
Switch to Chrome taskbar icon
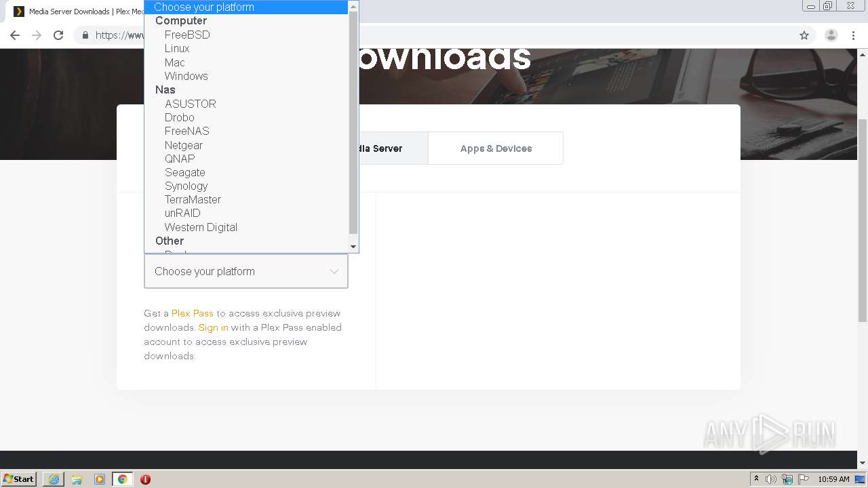point(122,479)
